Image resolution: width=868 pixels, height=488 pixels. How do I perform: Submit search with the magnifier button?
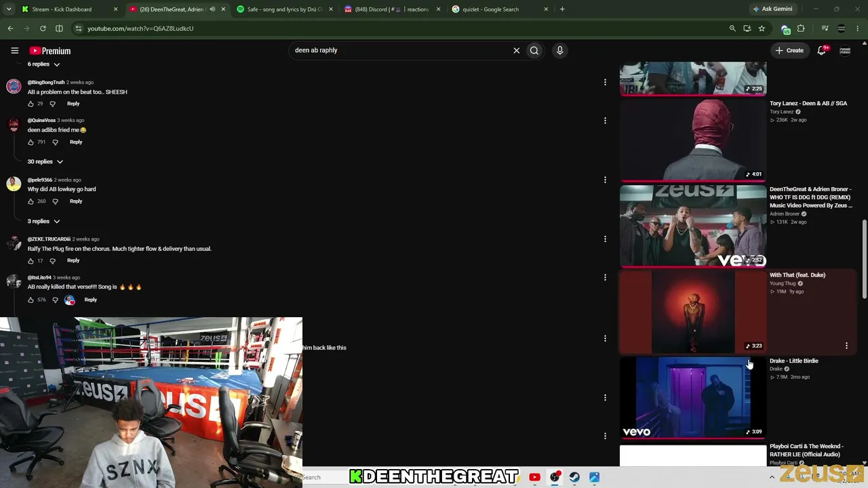534,50
